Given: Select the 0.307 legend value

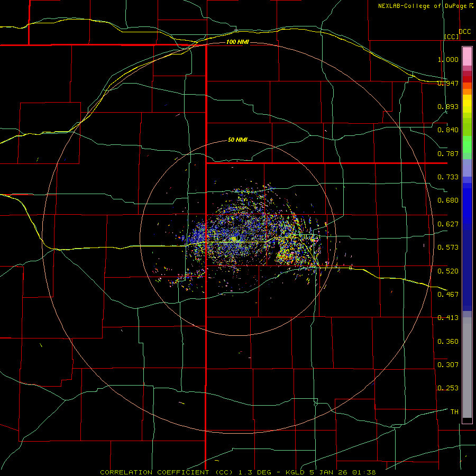Looking at the screenshot, I should [x=448, y=364].
